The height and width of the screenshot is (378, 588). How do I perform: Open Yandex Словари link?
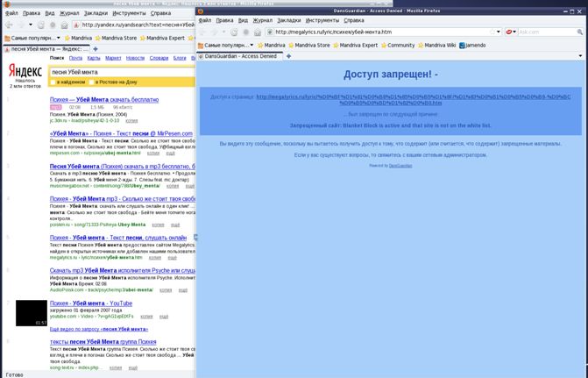[x=159, y=58]
